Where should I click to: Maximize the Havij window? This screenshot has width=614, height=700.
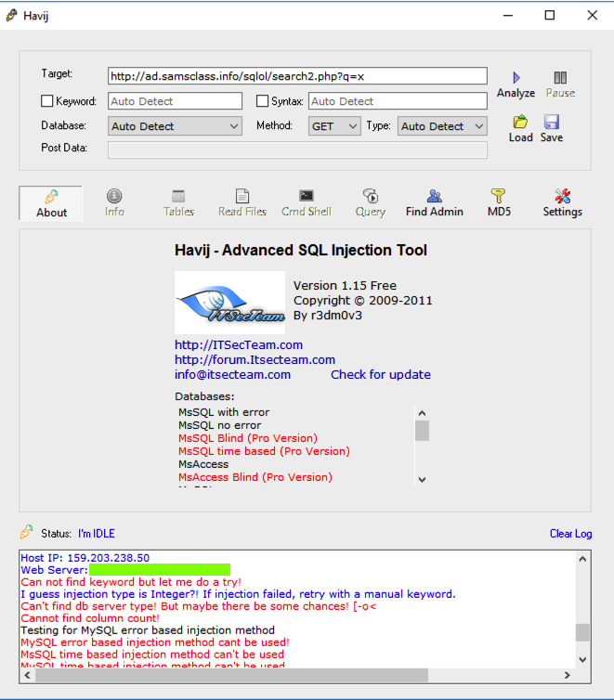point(550,15)
